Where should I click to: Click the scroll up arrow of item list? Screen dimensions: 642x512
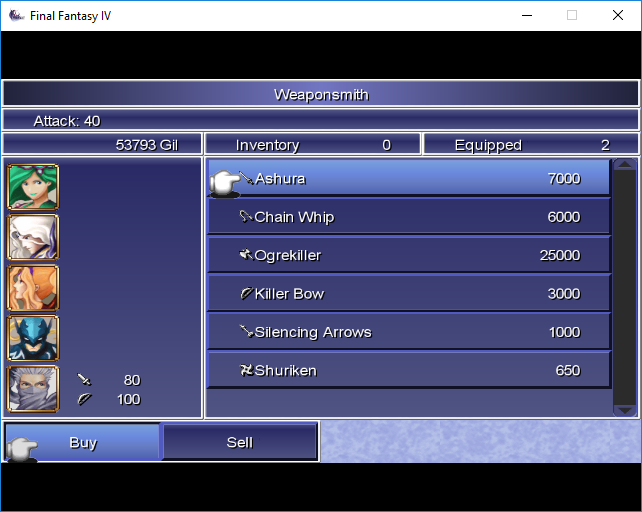(x=625, y=165)
